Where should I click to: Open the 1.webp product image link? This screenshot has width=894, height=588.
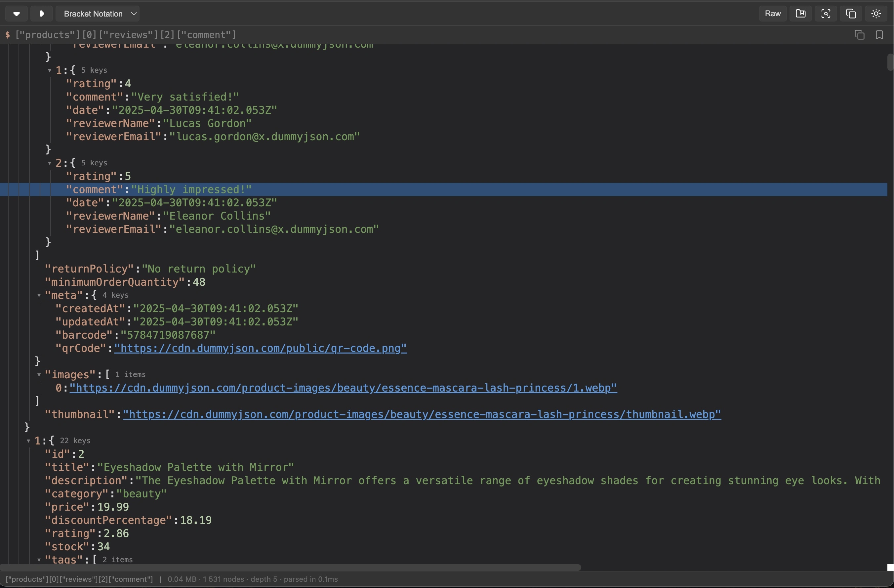coord(343,388)
